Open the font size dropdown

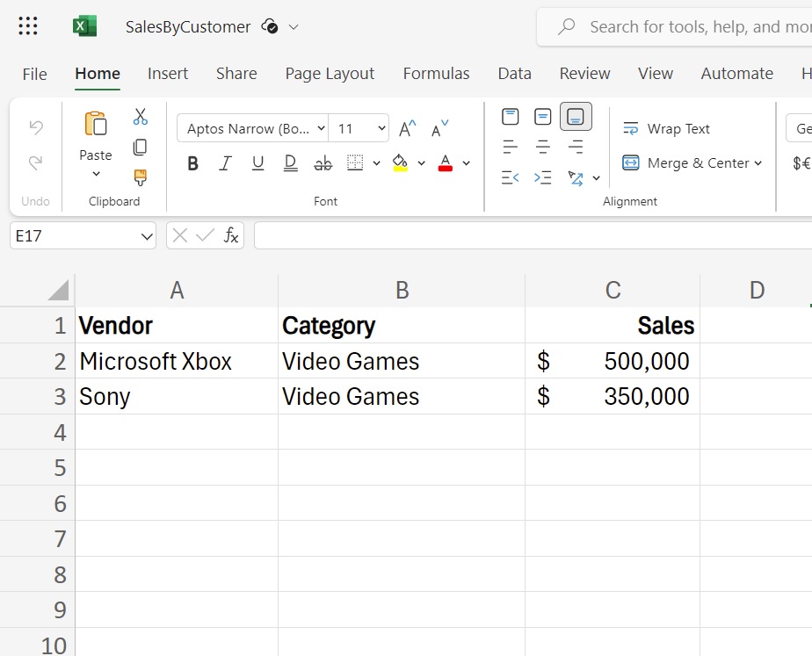point(380,127)
